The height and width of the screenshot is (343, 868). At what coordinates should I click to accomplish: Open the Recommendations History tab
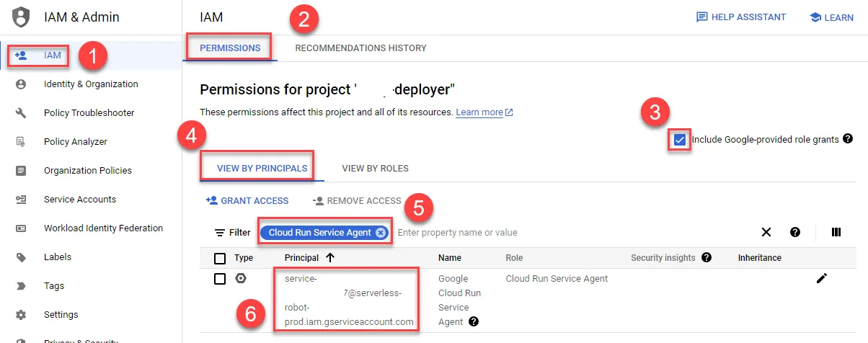click(x=360, y=48)
